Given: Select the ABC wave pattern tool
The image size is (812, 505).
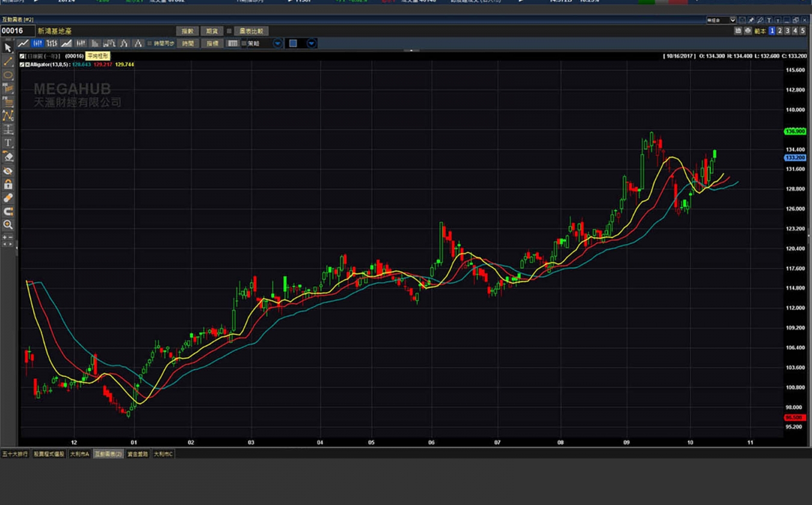Looking at the screenshot, I should coord(8,115).
